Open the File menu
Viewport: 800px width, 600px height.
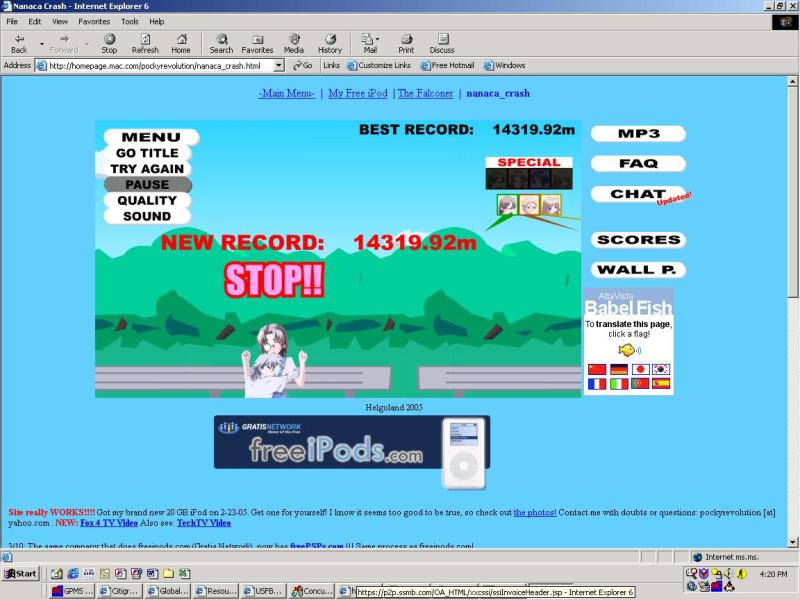coord(12,21)
